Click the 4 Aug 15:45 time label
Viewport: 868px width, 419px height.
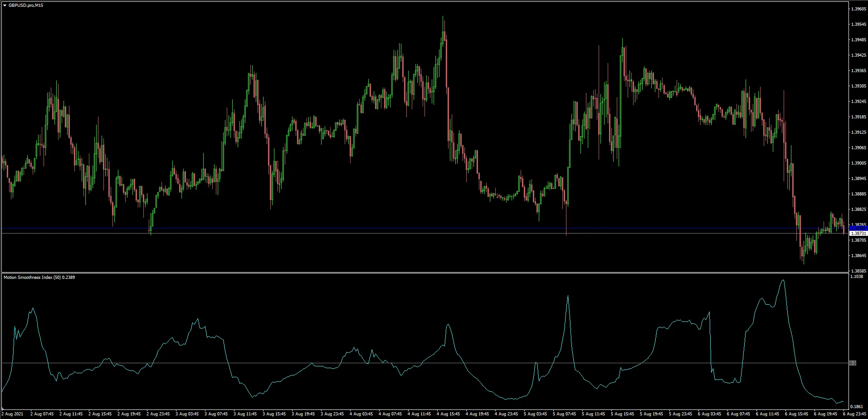point(448,414)
